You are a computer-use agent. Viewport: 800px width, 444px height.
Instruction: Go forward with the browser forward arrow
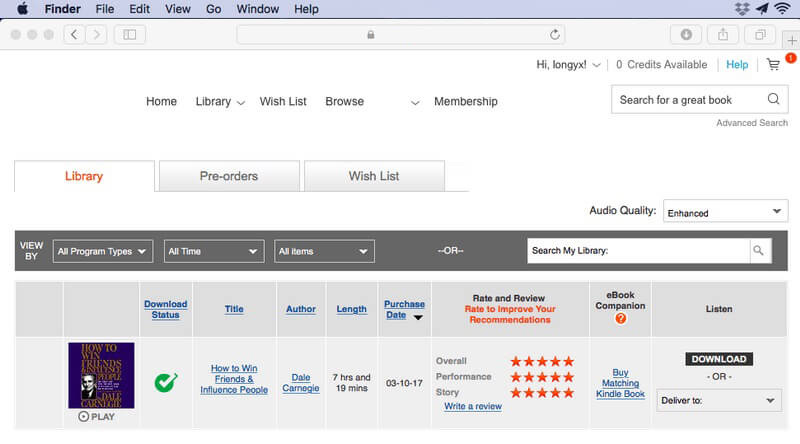pyautogui.click(x=96, y=35)
